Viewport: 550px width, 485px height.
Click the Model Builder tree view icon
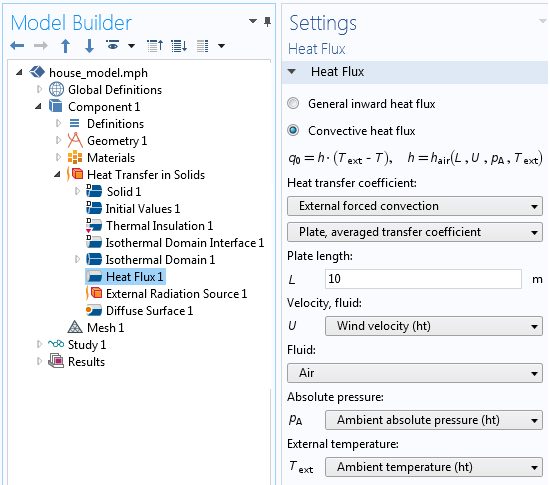203,46
